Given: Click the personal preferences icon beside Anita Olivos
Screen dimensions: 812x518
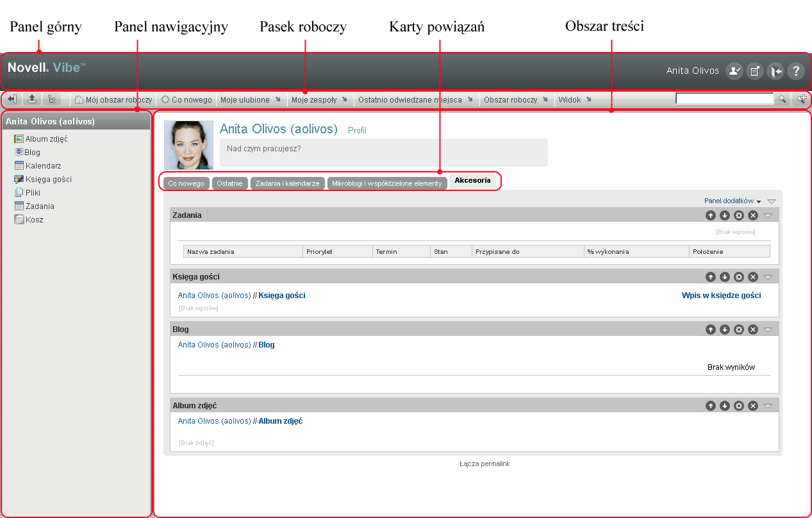Looking at the screenshot, I should click(x=734, y=71).
